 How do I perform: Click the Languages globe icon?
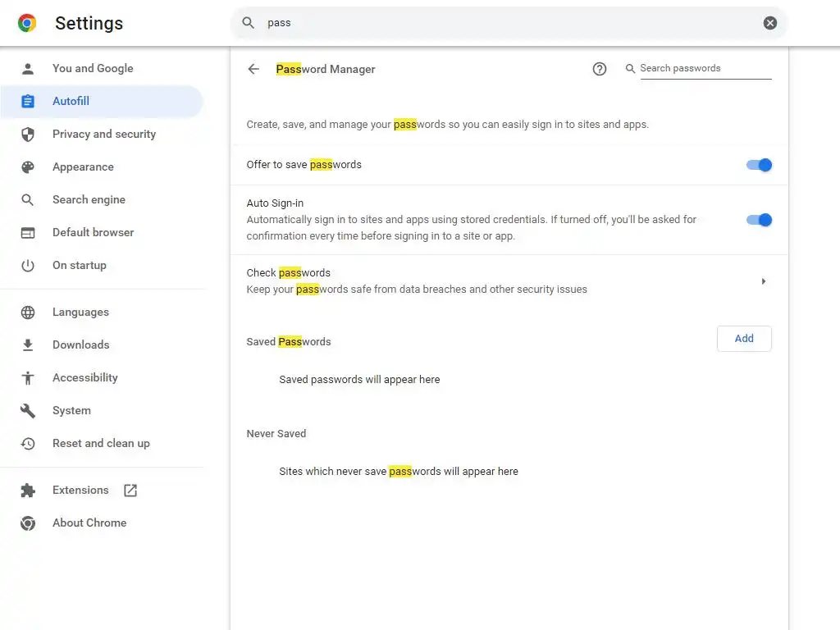pos(28,313)
